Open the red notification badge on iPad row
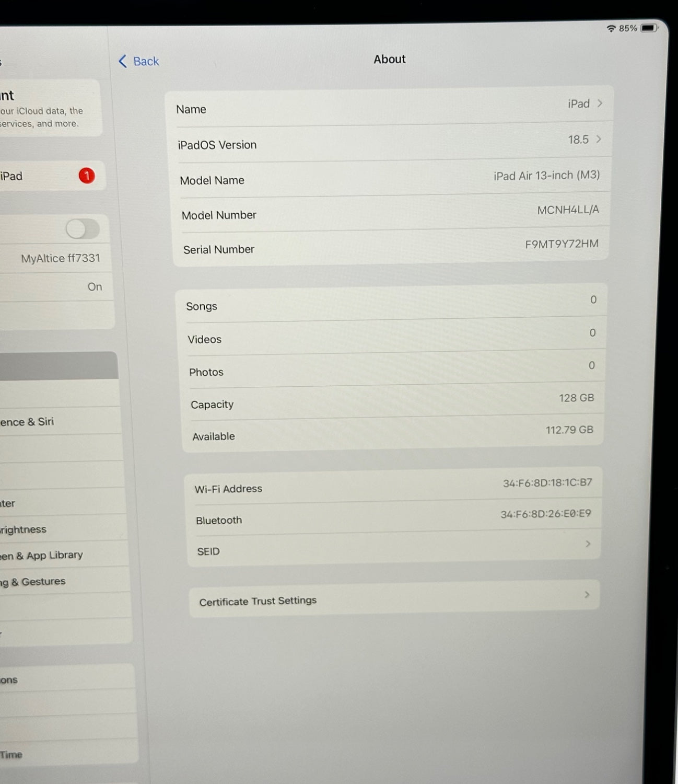 (x=87, y=176)
